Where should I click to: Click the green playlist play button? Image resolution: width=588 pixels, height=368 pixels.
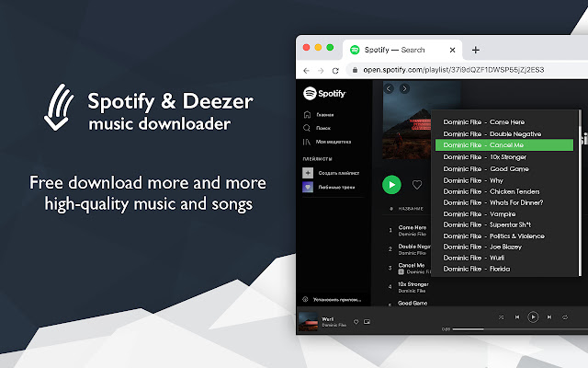pyautogui.click(x=391, y=185)
